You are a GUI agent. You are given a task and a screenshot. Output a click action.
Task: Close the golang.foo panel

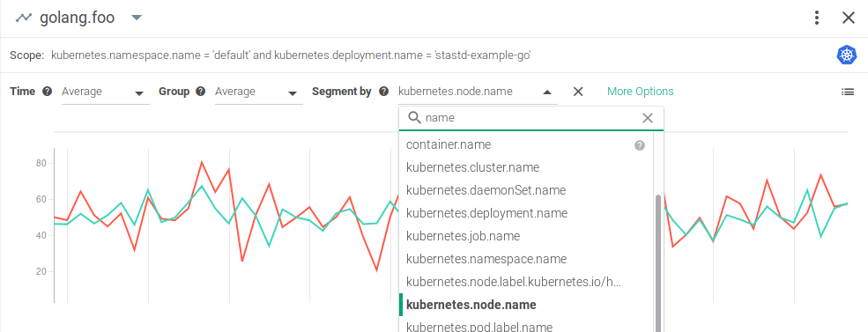[x=849, y=18]
